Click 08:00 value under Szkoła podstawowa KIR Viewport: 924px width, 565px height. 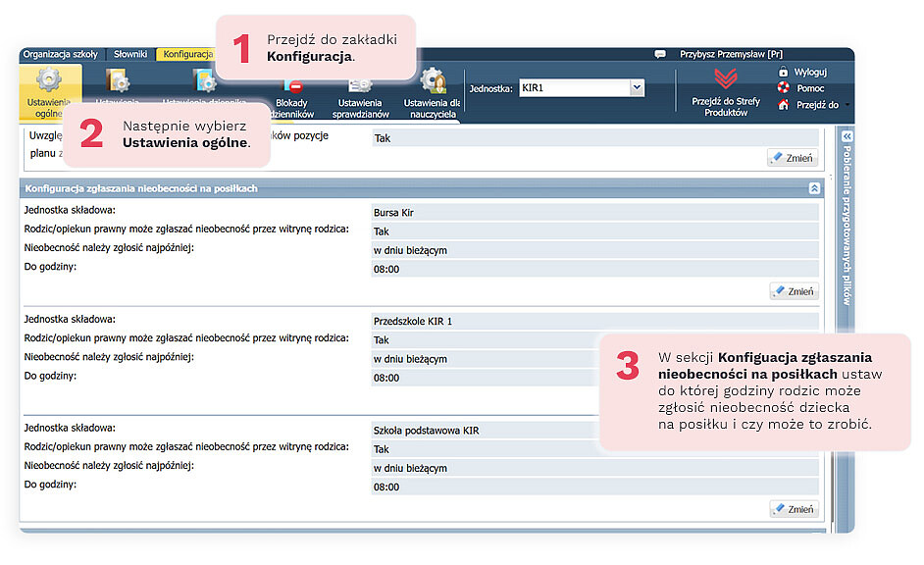[386, 488]
